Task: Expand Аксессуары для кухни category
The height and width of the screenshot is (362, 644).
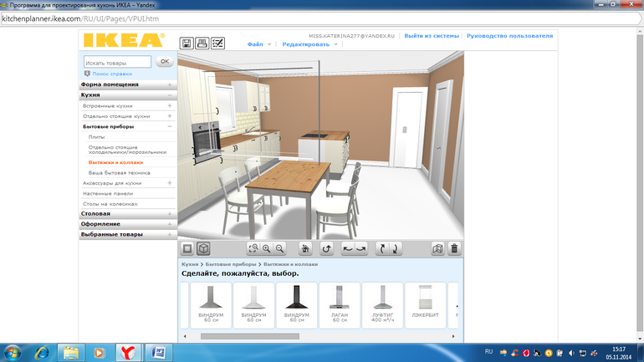Action: [x=170, y=182]
